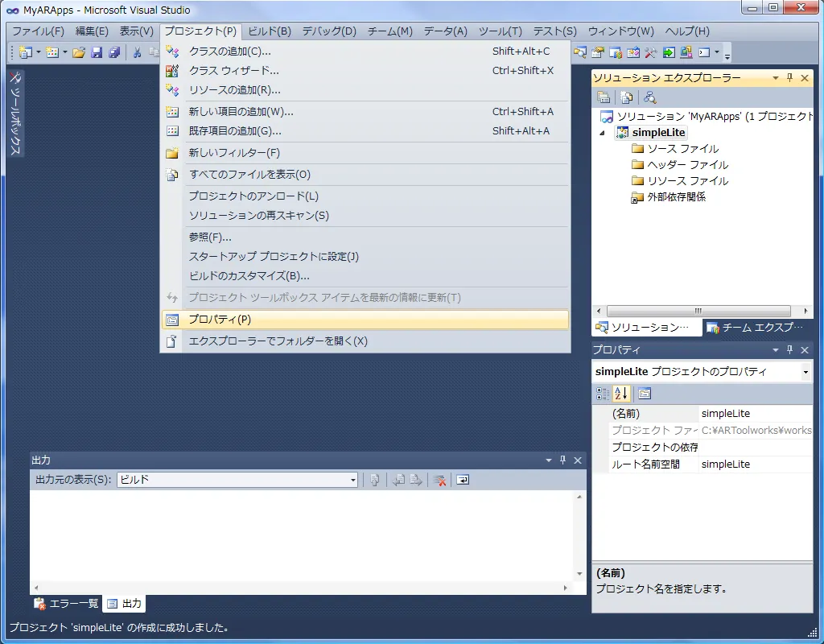Image resolution: width=824 pixels, height=644 pixels.
Task: Open the Properties panel window position dropdown
Action: click(775, 349)
